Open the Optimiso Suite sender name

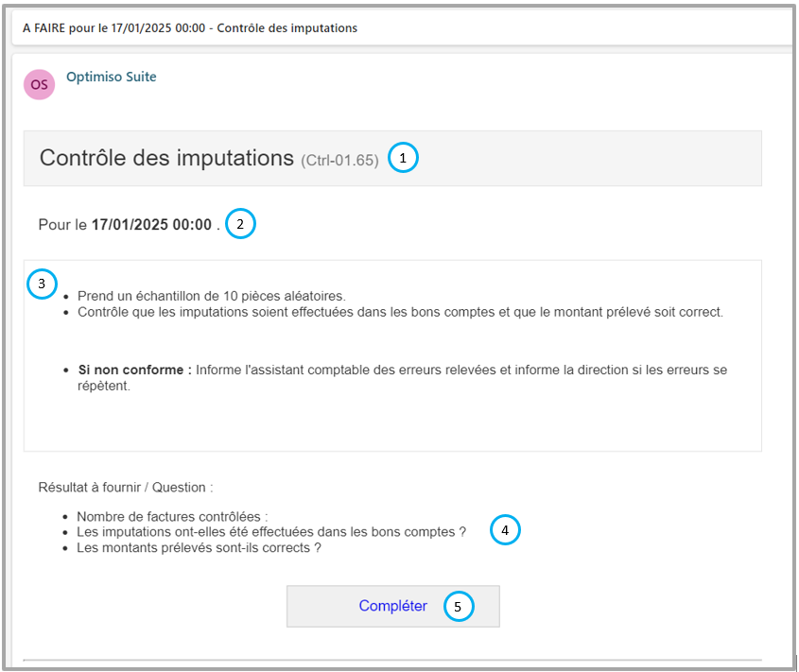click(x=111, y=78)
